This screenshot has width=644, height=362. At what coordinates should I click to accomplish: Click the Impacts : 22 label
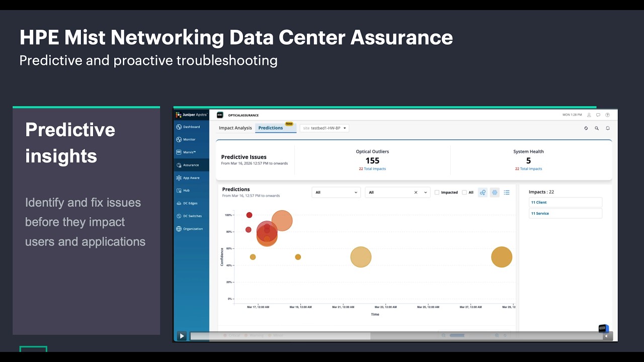(541, 192)
